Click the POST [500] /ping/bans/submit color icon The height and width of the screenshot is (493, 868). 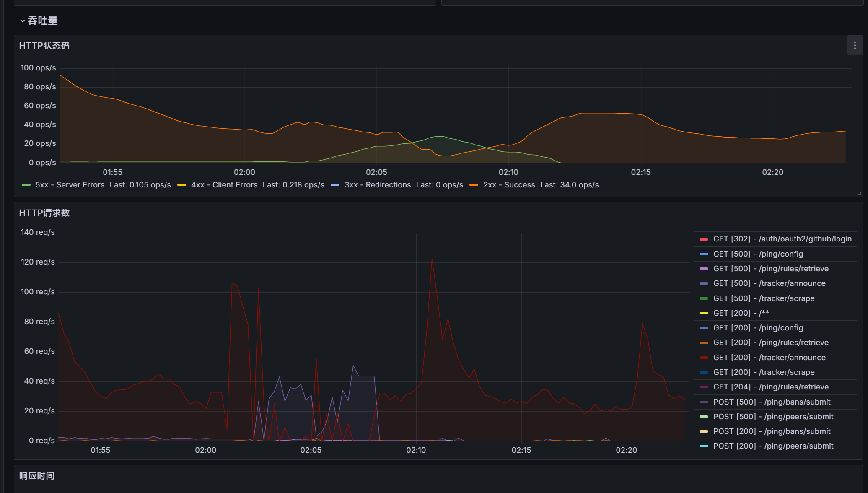pyautogui.click(x=704, y=402)
